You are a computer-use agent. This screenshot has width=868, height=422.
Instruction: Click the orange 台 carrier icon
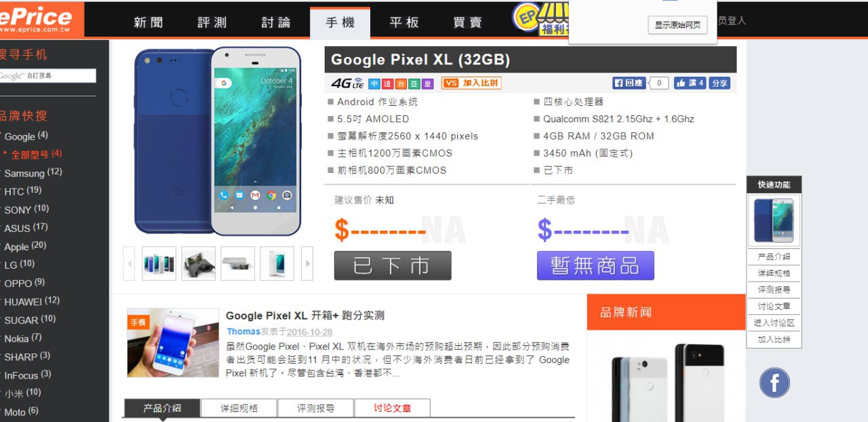401,84
